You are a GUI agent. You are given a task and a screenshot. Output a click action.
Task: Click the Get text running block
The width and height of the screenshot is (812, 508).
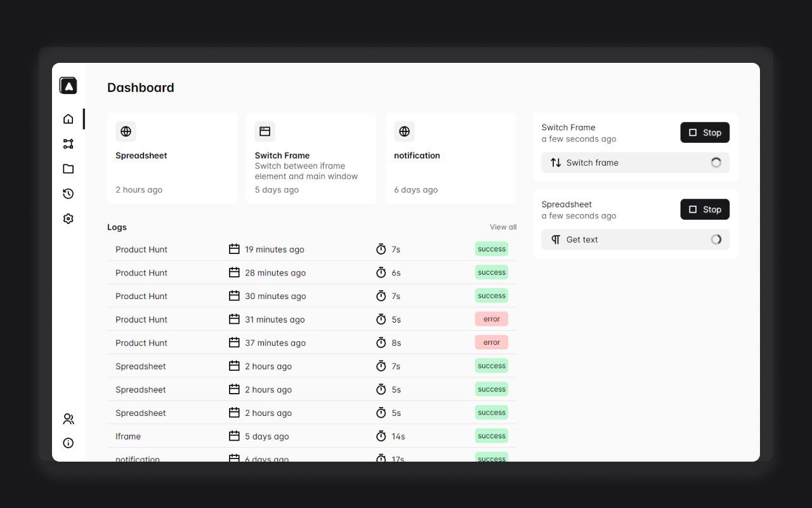pos(636,239)
